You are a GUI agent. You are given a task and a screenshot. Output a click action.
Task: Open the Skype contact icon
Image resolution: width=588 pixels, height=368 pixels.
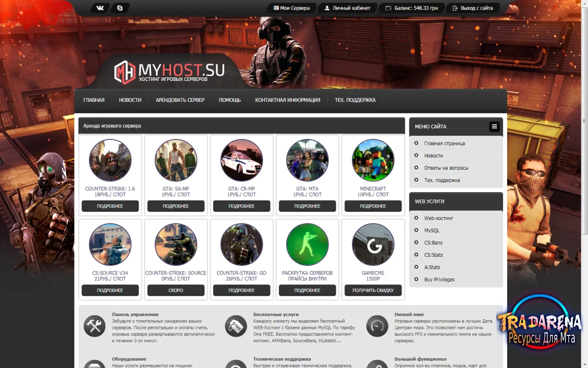pyautogui.click(x=120, y=8)
